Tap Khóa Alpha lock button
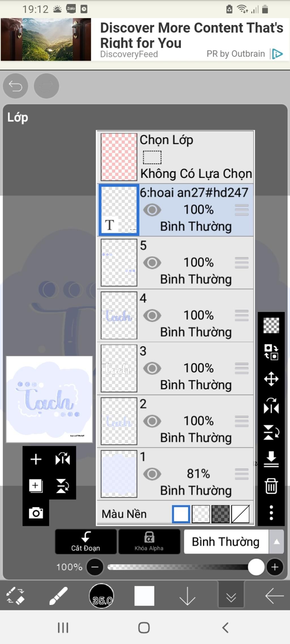Image resolution: width=290 pixels, height=644 pixels. coord(149,542)
